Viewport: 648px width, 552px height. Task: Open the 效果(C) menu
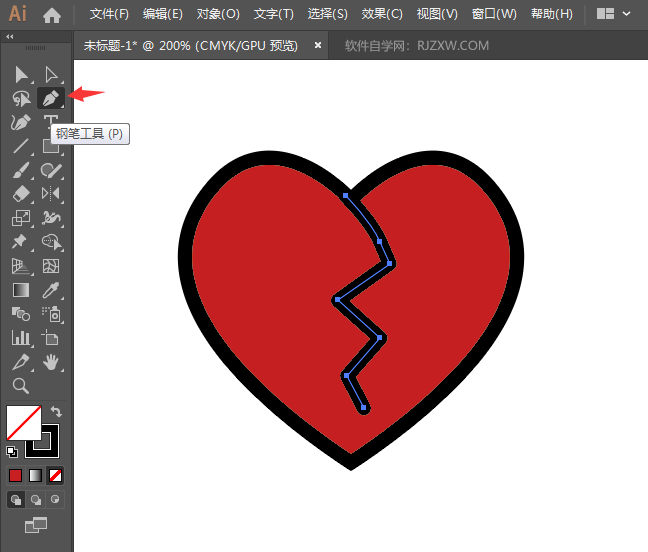point(382,14)
